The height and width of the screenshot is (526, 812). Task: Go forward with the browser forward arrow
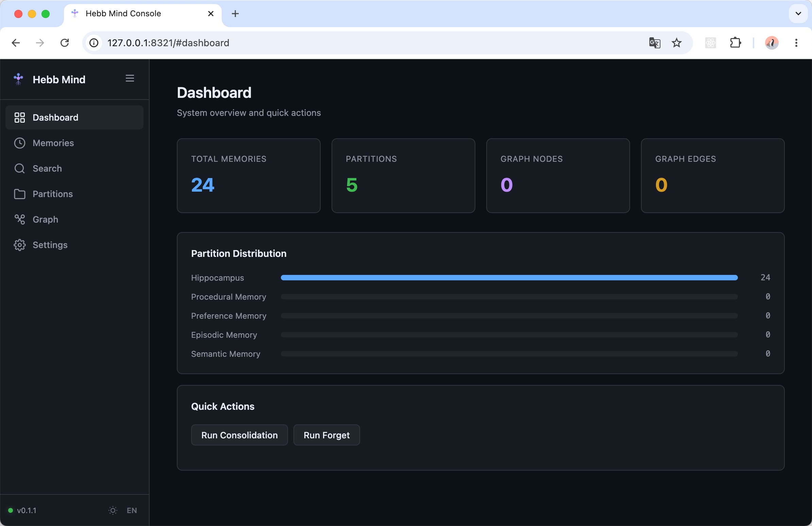coord(40,43)
